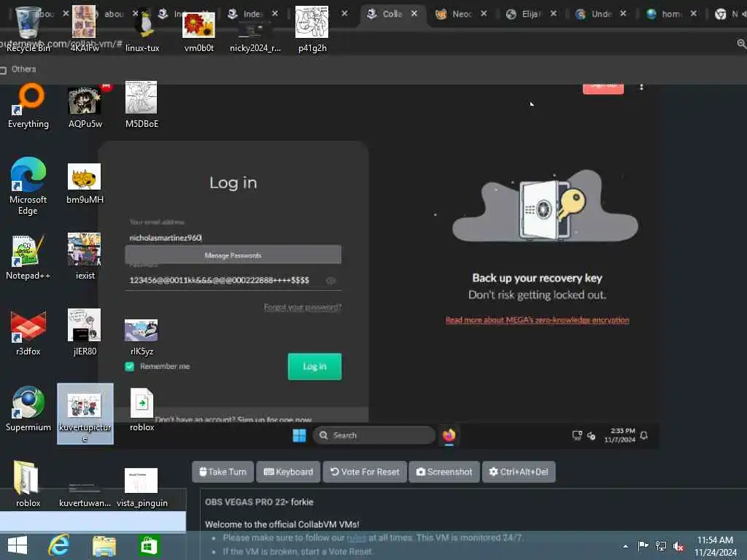Select the bm9uMH desktop image
Image resolution: width=747 pixels, height=560 pixels.
pyautogui.click(x=85, y=183)
